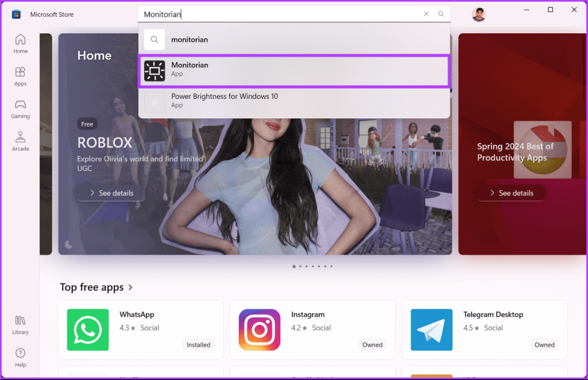Click Instagram Owned badge
Screen dimensions: 588x380
click(372, 345)
